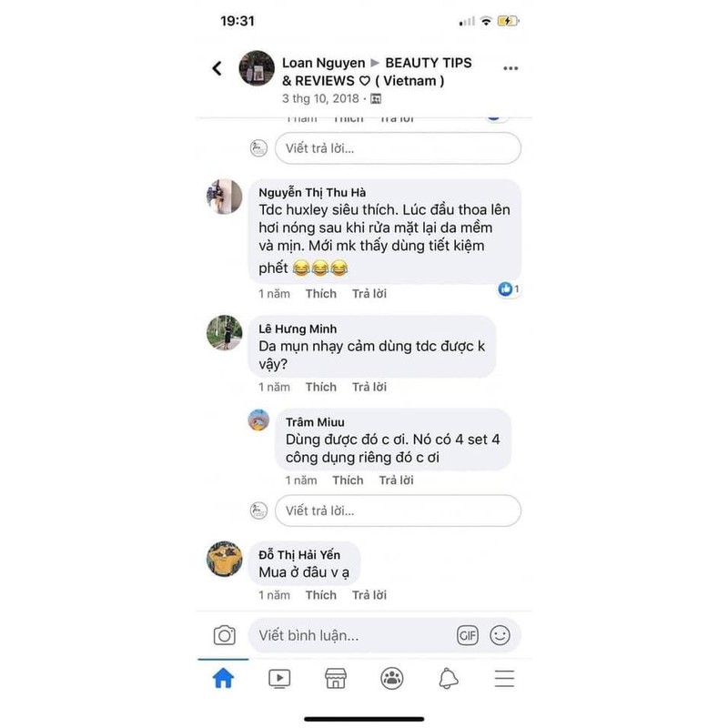Viewport: 728px width, 728px height.
Task: Tap the camera icon to attach a photo
Action: point(224,635)
